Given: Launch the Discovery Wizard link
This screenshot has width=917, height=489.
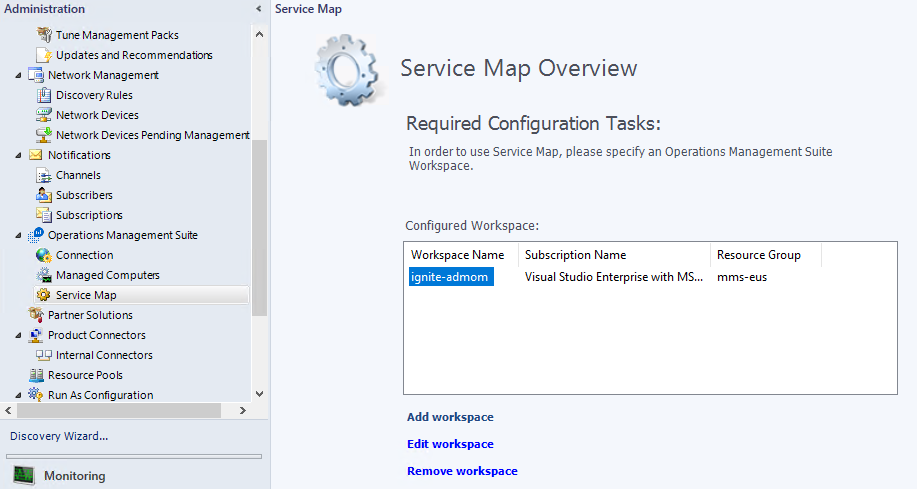Looking at the screenshot, I should coord(59,436).
